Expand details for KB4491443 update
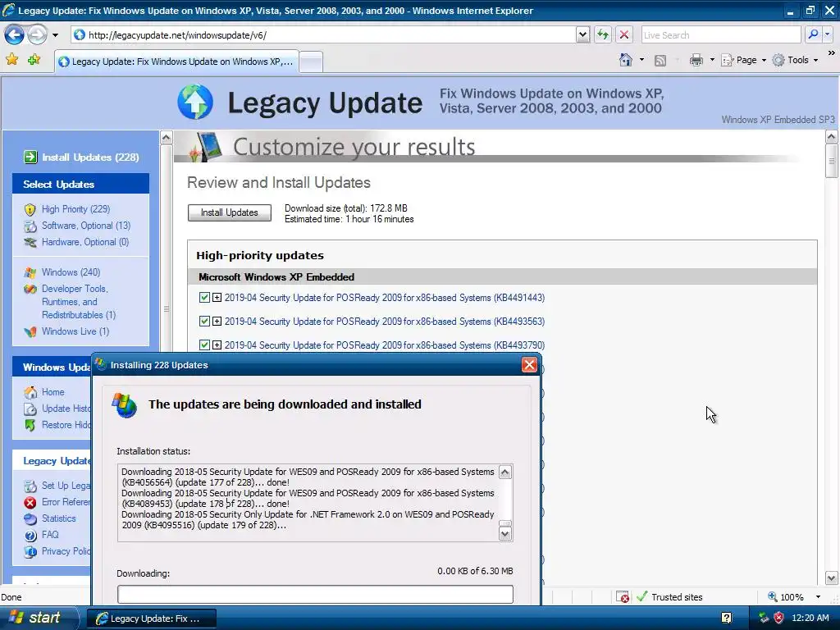Screen dimensions: 840x630 coord(217,297)
